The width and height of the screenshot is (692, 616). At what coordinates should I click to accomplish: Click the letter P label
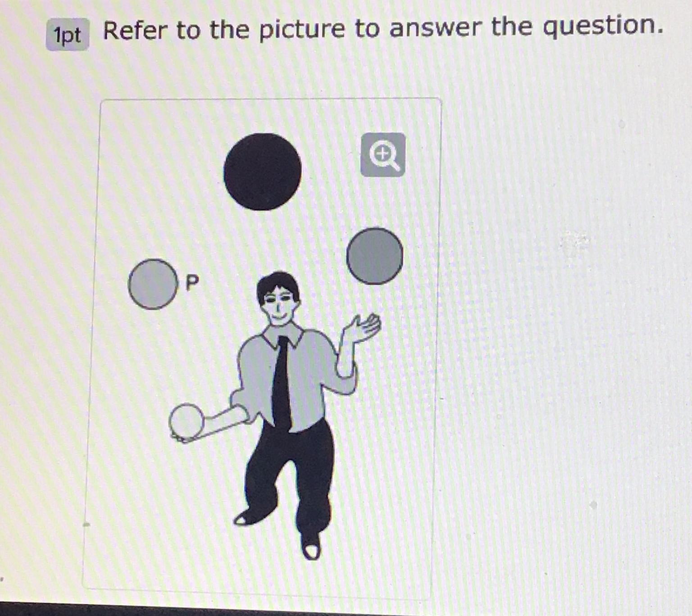192,283
